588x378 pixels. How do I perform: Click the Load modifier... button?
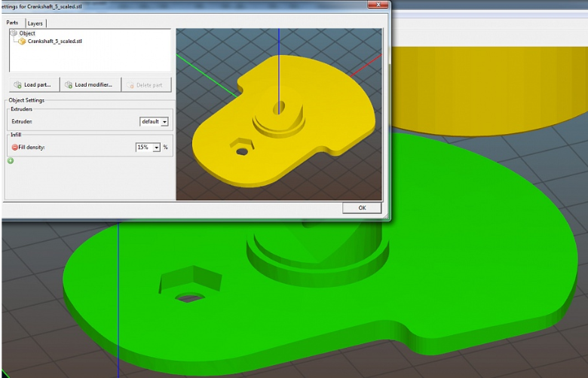point(90,84)
